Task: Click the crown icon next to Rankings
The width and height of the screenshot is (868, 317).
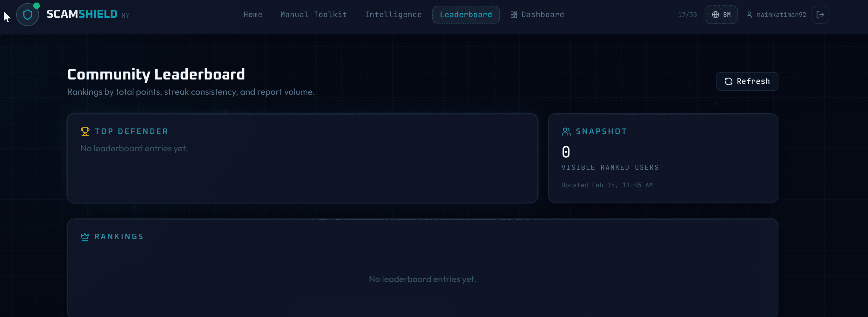Action: point(84,237)
